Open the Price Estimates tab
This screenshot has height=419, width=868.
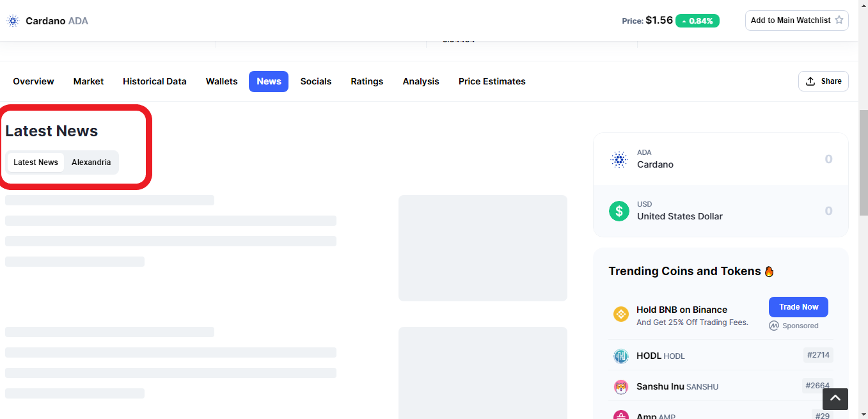coord(492,81)
